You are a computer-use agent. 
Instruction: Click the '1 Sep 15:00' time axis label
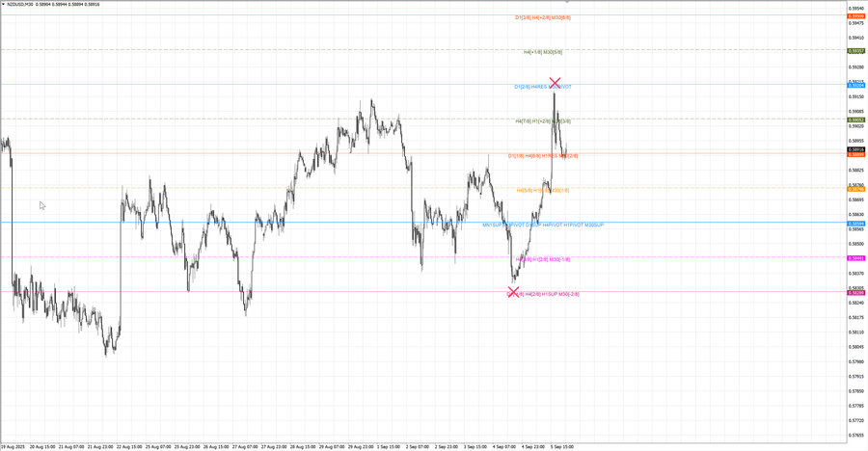pyautogui.click(x=389, y=446)
